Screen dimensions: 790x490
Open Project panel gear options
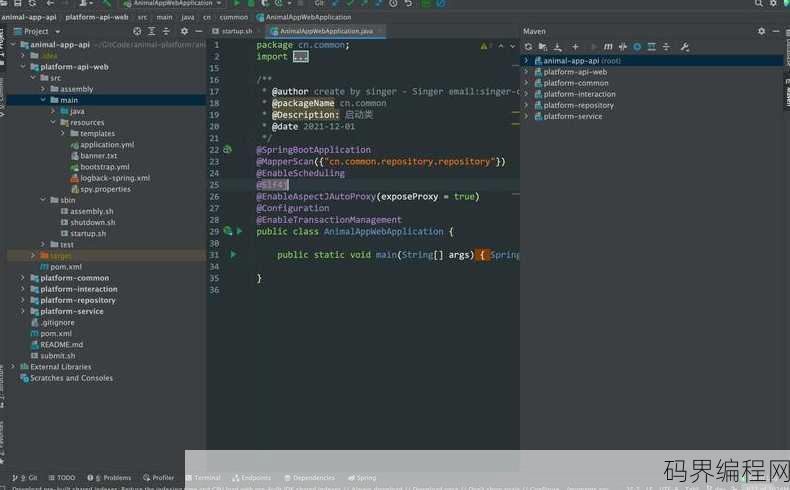pyautogui.click(x=184, y=31)
